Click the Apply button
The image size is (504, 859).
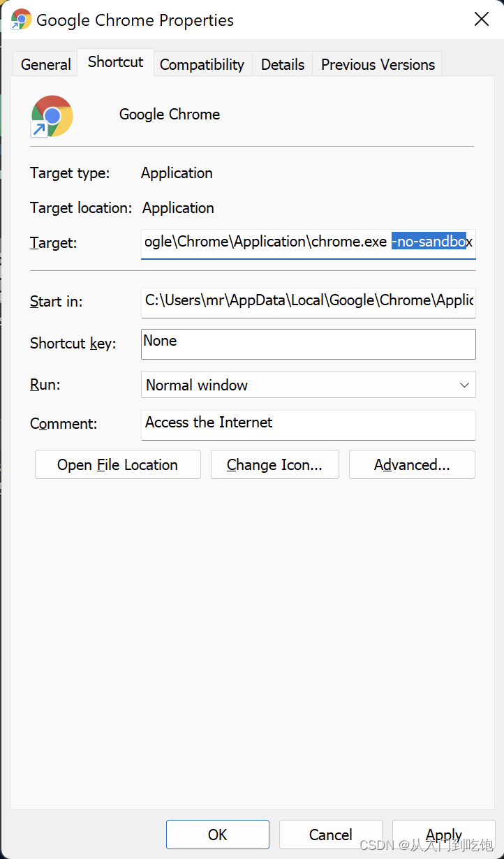tap(444, 835)
